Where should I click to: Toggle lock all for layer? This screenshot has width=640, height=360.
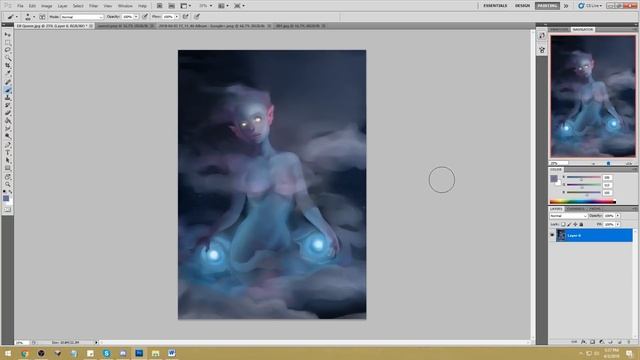581,224
